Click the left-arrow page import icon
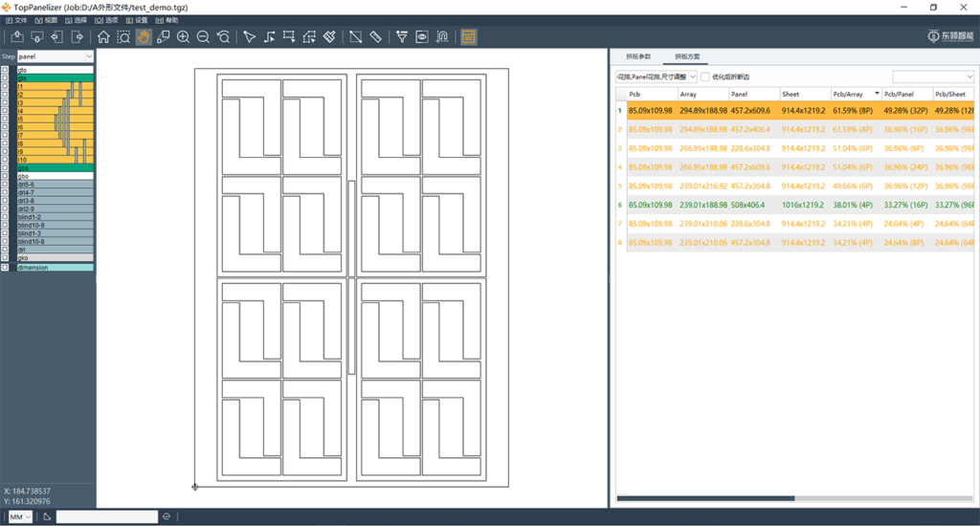980x526 pixels. (56, 37)
